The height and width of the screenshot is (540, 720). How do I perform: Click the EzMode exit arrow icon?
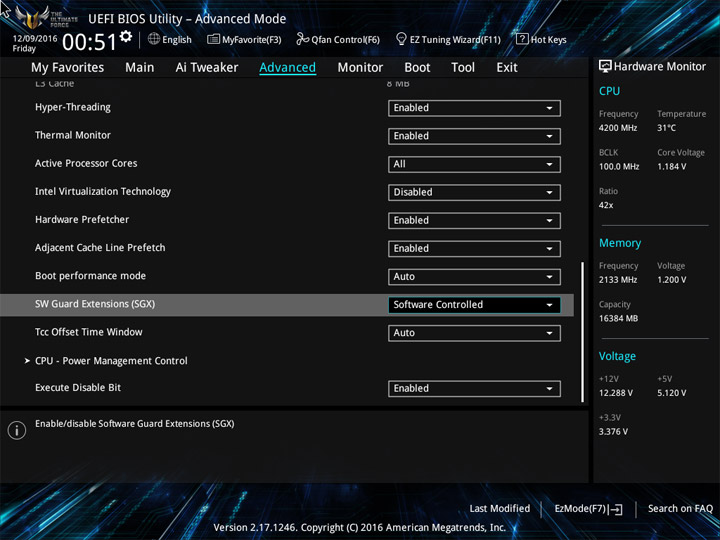pos(615,509)
